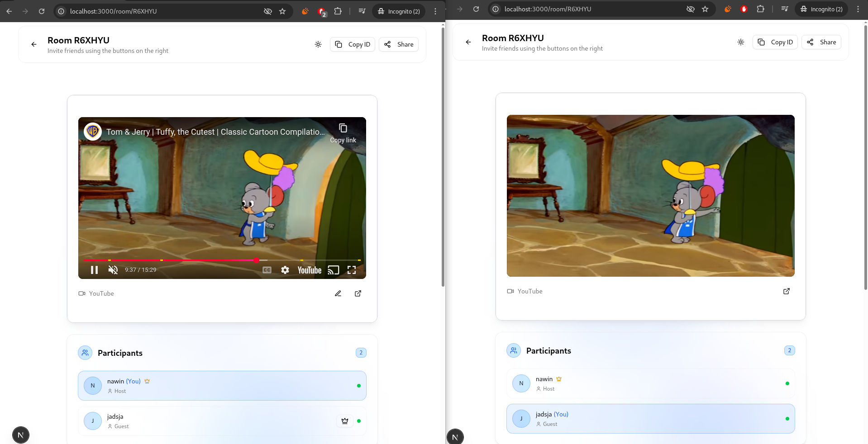Enter fullscreen mode on the video
868x444 pixels.
352,270
